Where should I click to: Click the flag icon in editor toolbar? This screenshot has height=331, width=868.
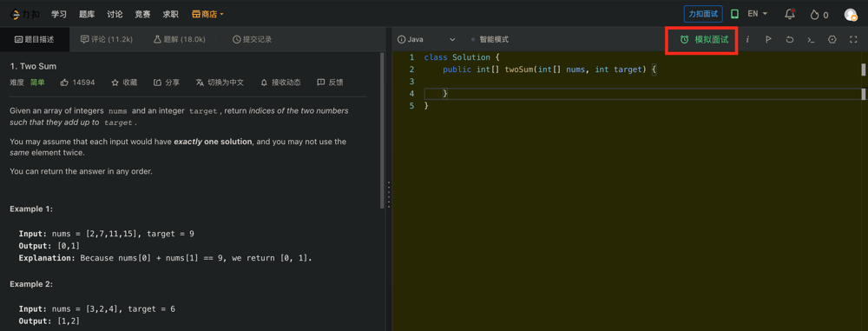pyautogui.click(x=768, y=39)
